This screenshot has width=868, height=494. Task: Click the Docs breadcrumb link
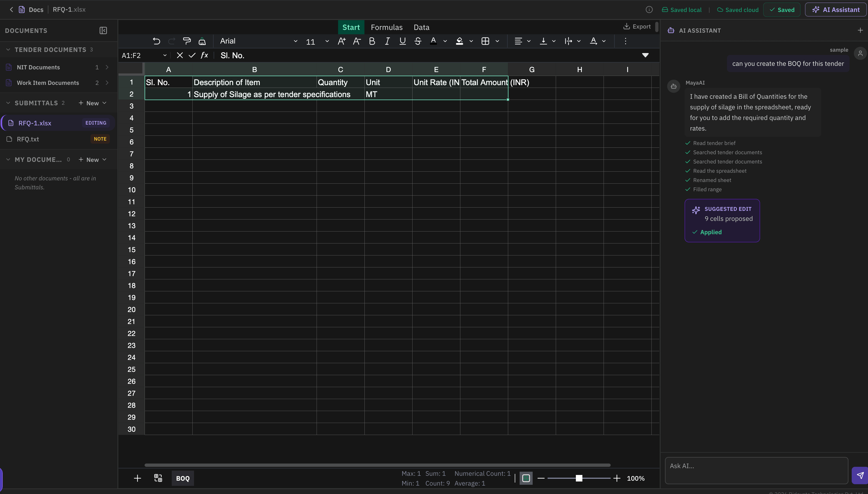pyautogui.click(x=36, y=10)
